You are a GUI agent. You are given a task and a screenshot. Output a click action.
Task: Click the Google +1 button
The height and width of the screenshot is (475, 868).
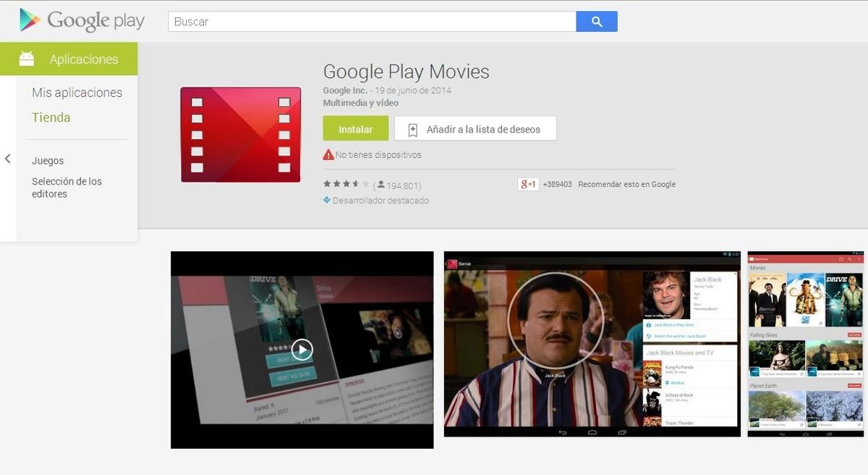pos(527,185)
